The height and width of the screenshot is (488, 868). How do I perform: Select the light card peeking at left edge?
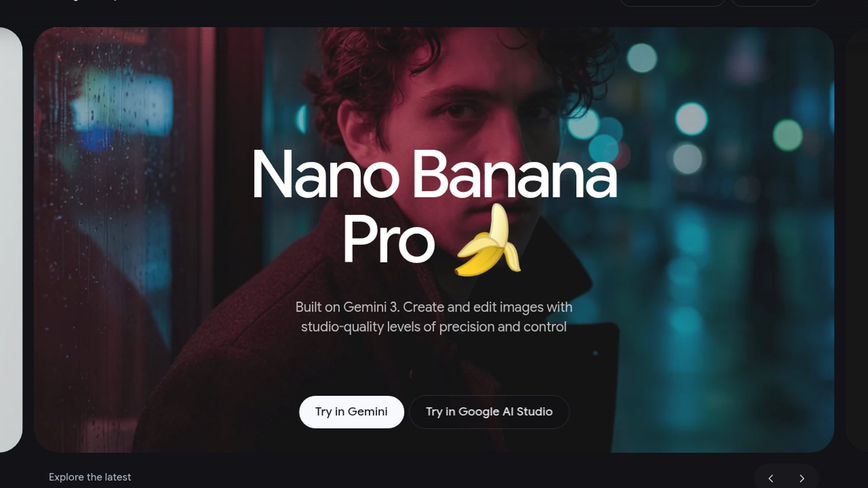(11, 239)
